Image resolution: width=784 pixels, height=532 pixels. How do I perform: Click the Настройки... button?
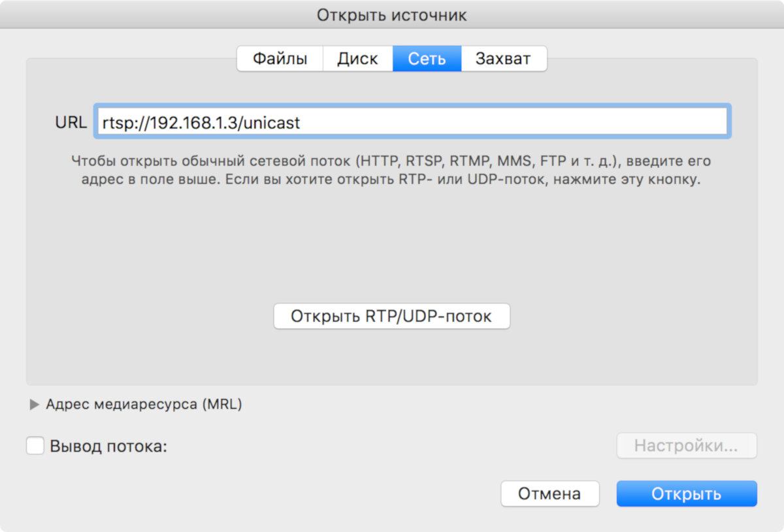(686, 446)
